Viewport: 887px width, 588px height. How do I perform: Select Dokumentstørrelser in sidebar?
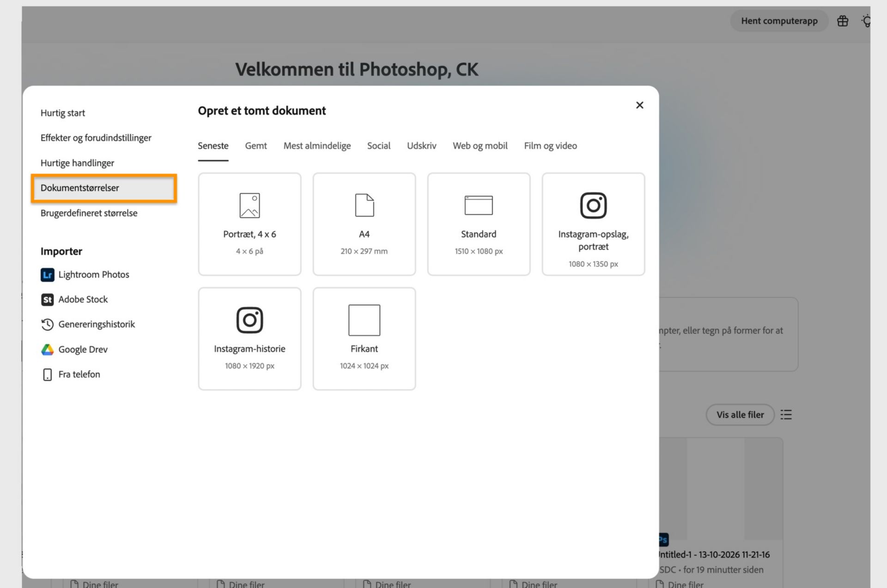[104, 188]
